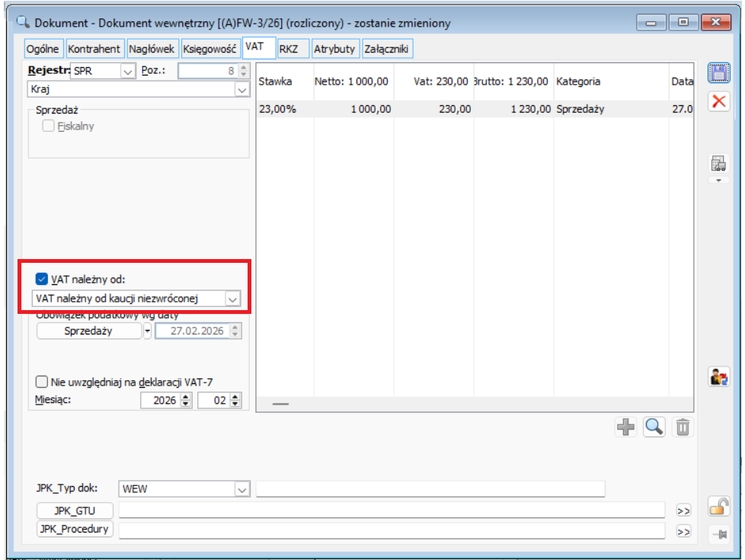Screen dimensions: 745x560
Task: Click the JPK_GTU button
Action: pos(74,510)
